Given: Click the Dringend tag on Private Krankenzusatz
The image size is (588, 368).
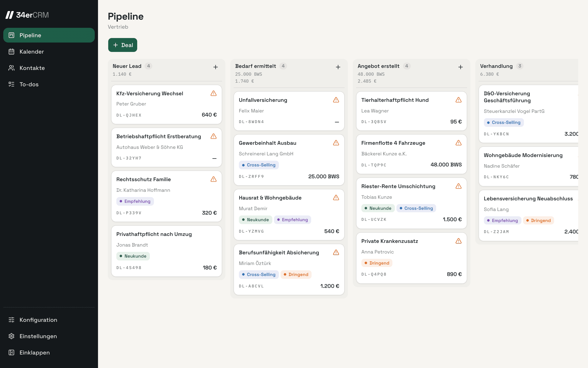Looking at the screenshot, I should pyautogui.click(x=377, y=263).
